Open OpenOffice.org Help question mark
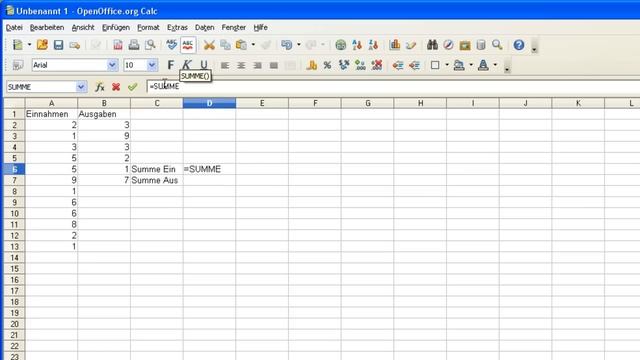This screenshot has width=640, height=360. [x=519, y=45]
